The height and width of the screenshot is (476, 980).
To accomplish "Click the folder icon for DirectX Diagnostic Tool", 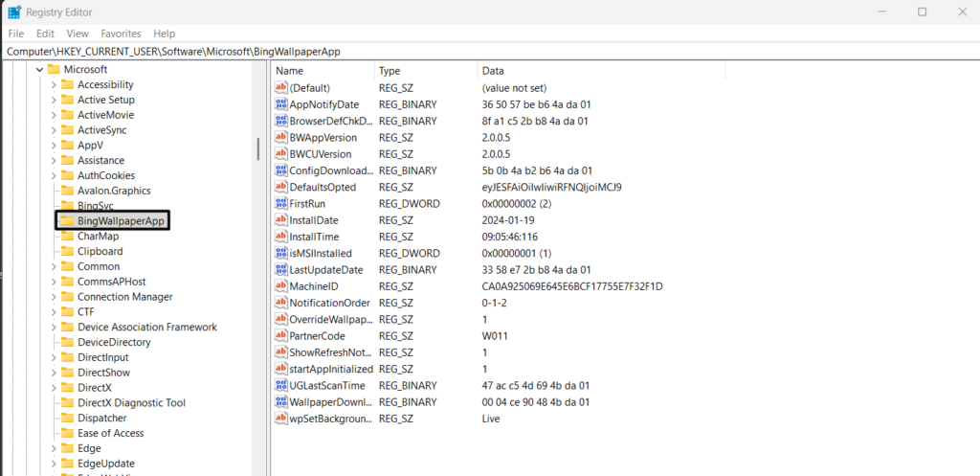I will [x=67, y=403].
